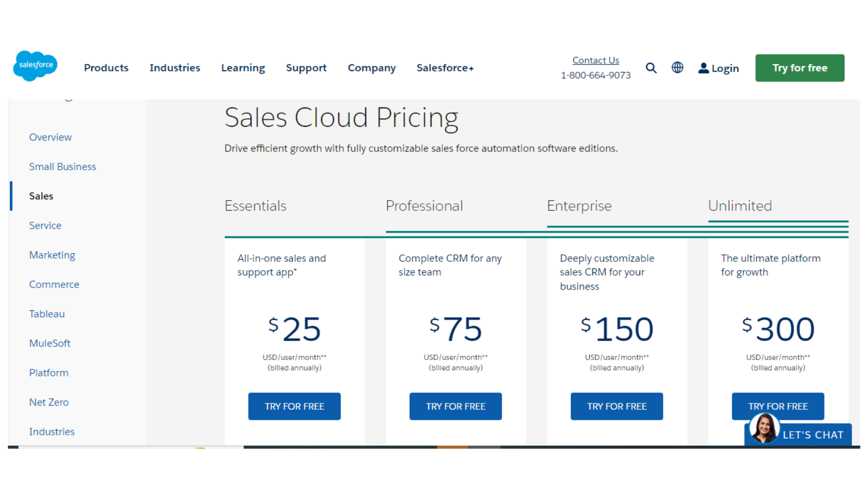Try Professional $75 plan for free
This screenshot has width=868, height=488.
click(456, 406)
